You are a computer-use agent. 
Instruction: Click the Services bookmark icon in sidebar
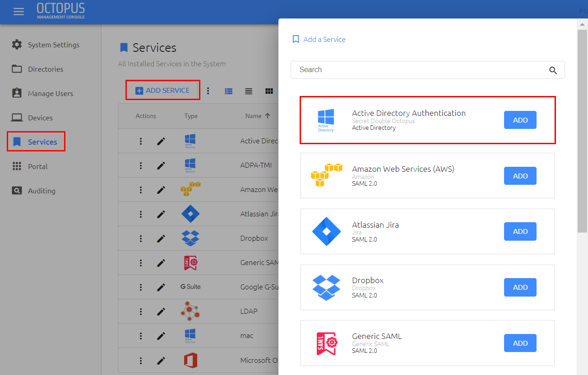click(17, 142)
